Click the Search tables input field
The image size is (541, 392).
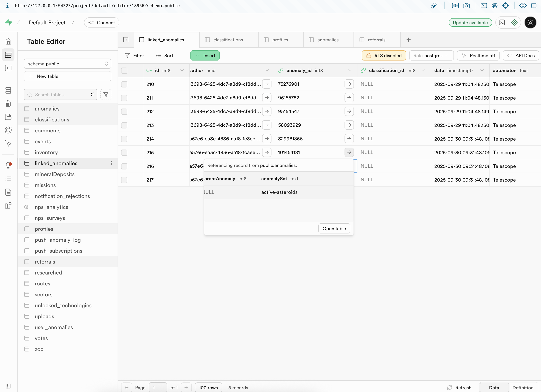pyautogui.click(x=61, y=95)
